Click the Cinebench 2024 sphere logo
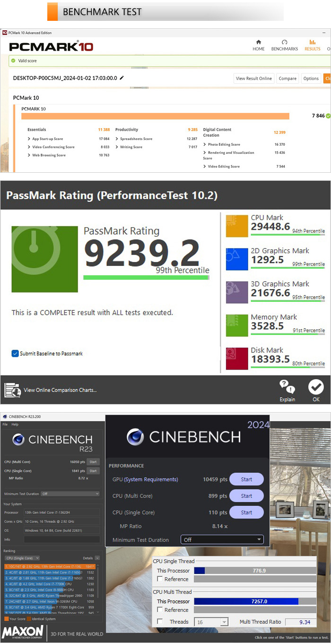 pyautogui.click(x=135, y=437)
